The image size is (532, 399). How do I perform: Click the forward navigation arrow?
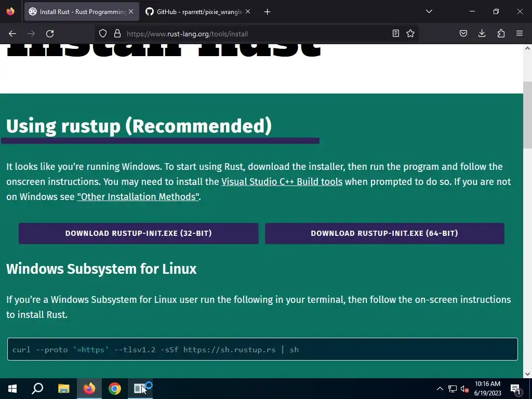click(x=31, y=34)
